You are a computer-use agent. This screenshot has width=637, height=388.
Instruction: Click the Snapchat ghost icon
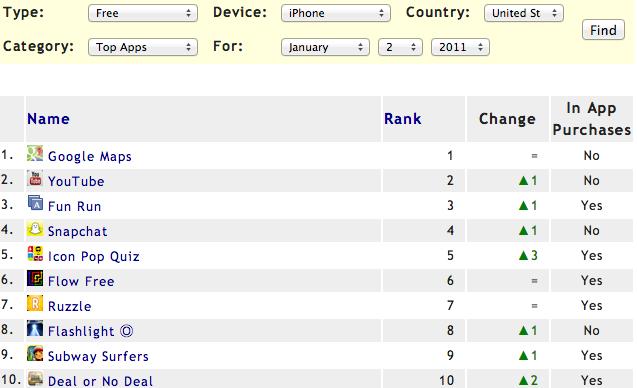click(35, 229)
